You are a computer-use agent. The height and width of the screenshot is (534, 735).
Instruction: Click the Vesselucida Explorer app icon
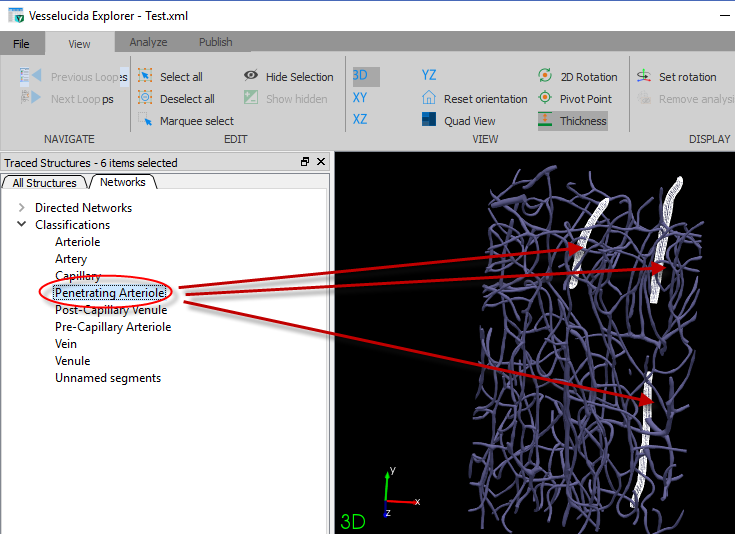(x=16, y=15)
